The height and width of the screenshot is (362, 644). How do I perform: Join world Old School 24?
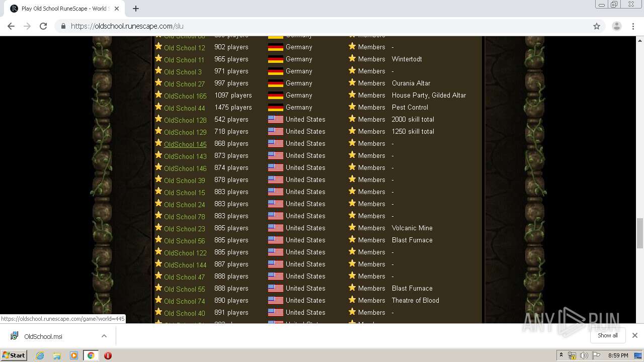point(185,205)
